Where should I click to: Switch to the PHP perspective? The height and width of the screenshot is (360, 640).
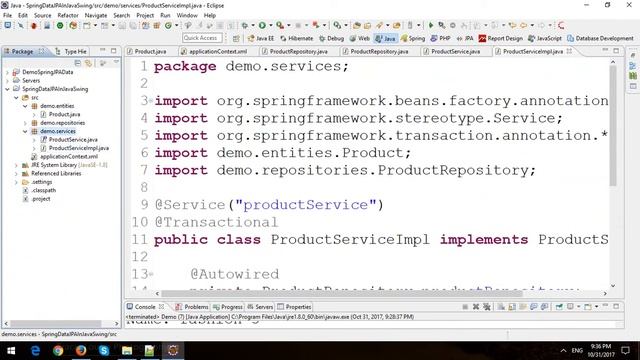440,38
